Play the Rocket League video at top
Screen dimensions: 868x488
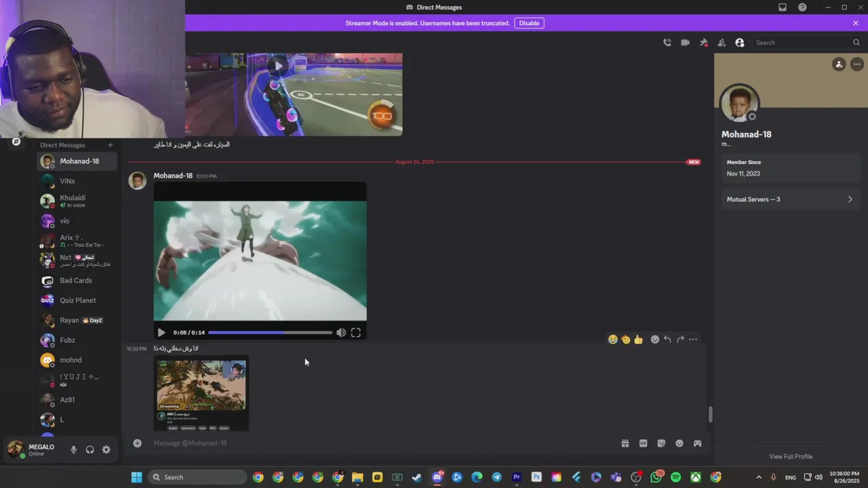277,66
